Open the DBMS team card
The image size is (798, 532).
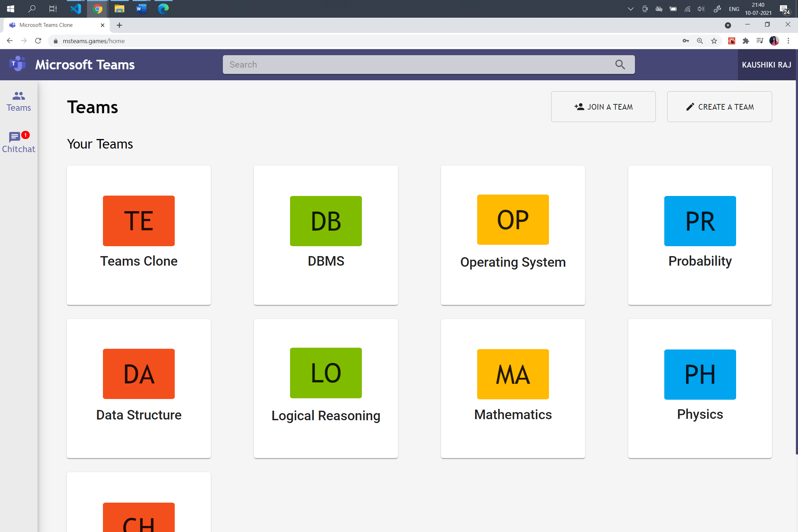click(x=326, y=235)
